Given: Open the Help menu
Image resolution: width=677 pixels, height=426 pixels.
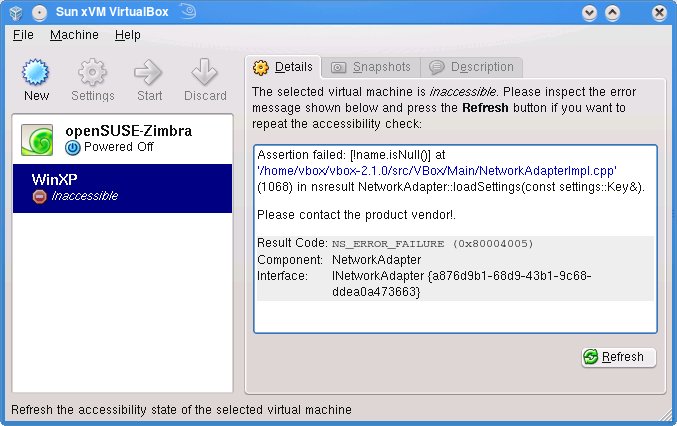Looking at the screenshot, I should [x=128, y=35].
